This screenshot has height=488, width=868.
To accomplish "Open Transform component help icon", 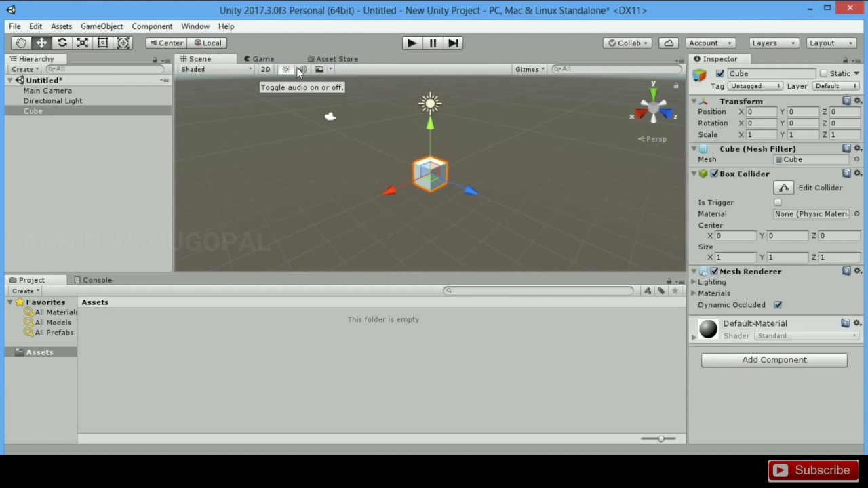I will (x=846, y=101).
